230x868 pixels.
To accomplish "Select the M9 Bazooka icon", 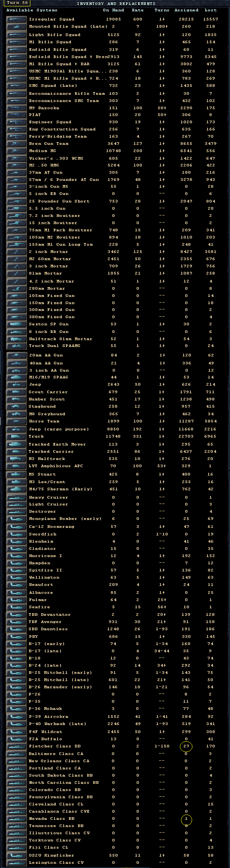I will point(17,108).
